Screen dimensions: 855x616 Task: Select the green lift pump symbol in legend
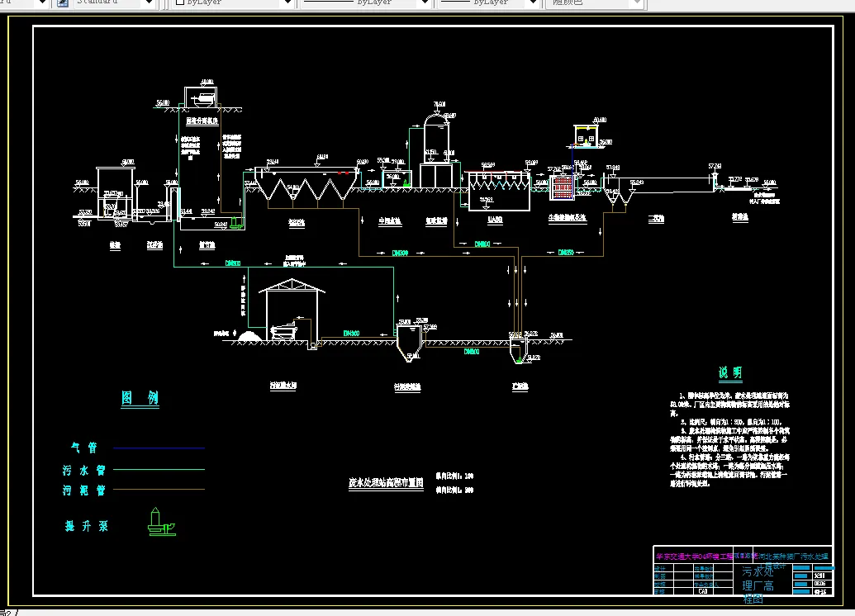point(161,522)
